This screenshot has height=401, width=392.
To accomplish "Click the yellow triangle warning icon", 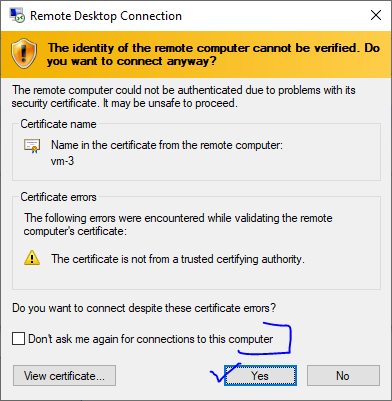I will point(32,258).
